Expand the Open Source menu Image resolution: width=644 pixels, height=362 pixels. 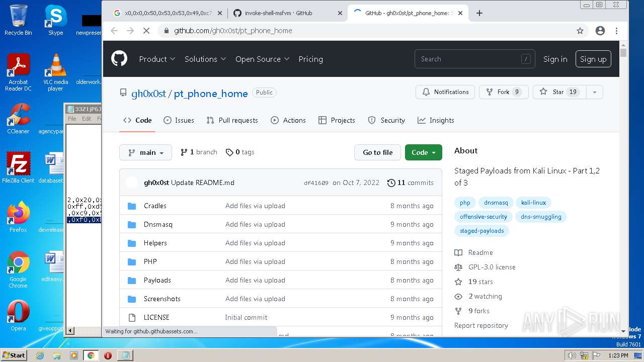[262, 59]
